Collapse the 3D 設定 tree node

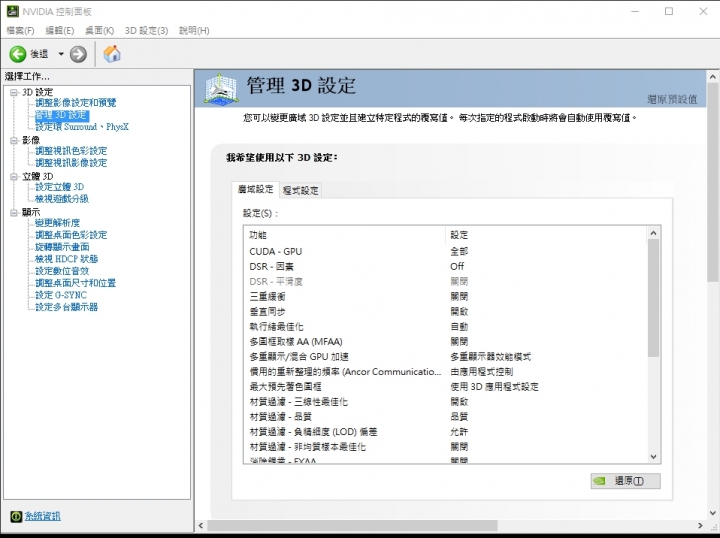14,92
